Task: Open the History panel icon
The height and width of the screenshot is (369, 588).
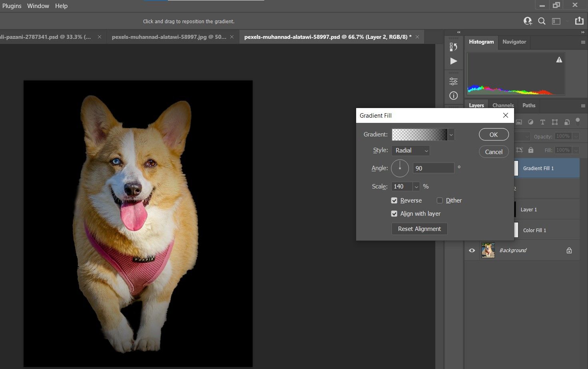Action: (x=453, y=47)
